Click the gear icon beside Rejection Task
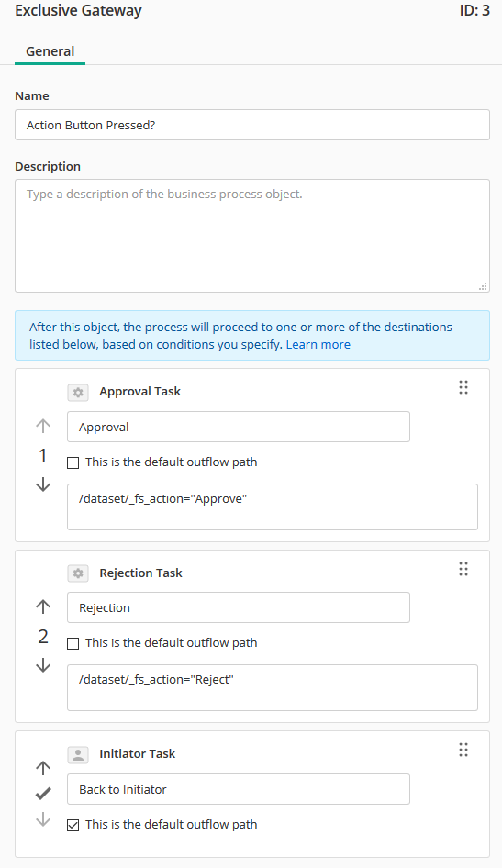This screenshot has width=502, height=868. coord(78,573)
